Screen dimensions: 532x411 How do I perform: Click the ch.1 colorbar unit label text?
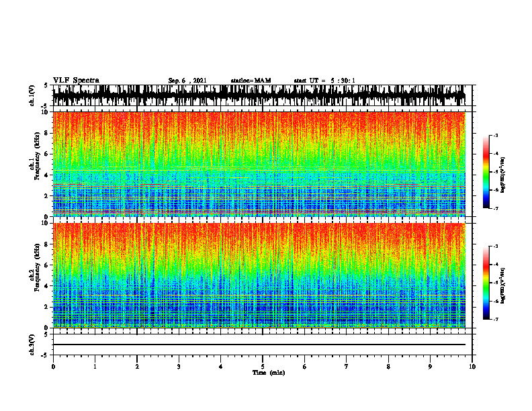pos(503,175)
